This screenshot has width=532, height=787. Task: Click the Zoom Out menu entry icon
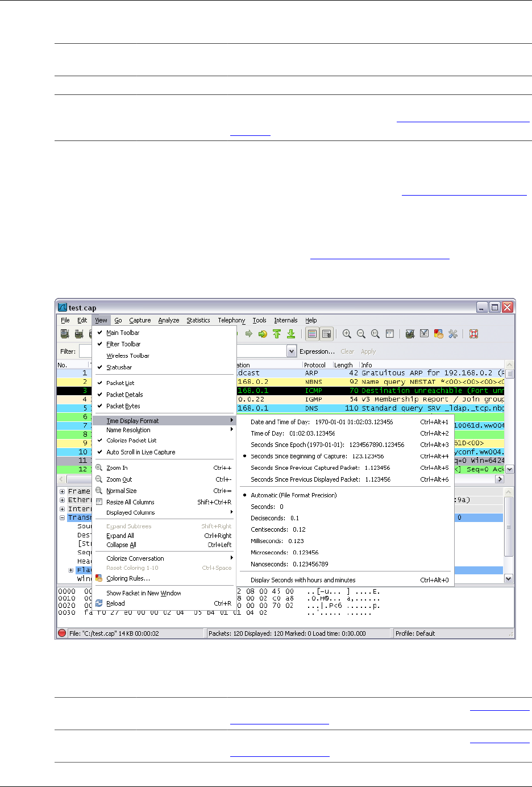click(99, 479)
